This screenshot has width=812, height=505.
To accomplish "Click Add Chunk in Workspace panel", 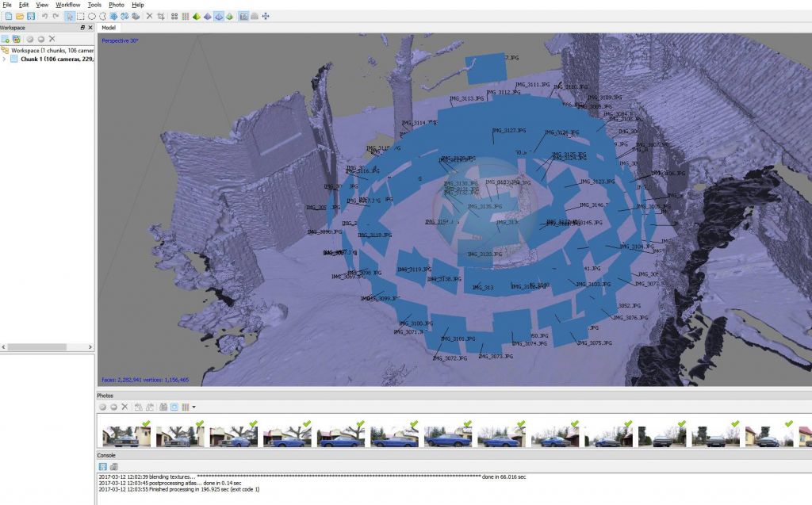I will coord(5,38).
